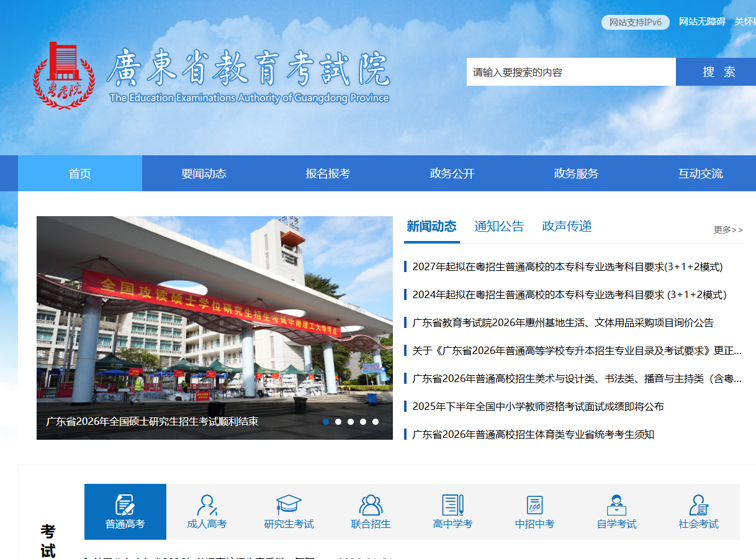Click the search input field

(x=570, y=72)
